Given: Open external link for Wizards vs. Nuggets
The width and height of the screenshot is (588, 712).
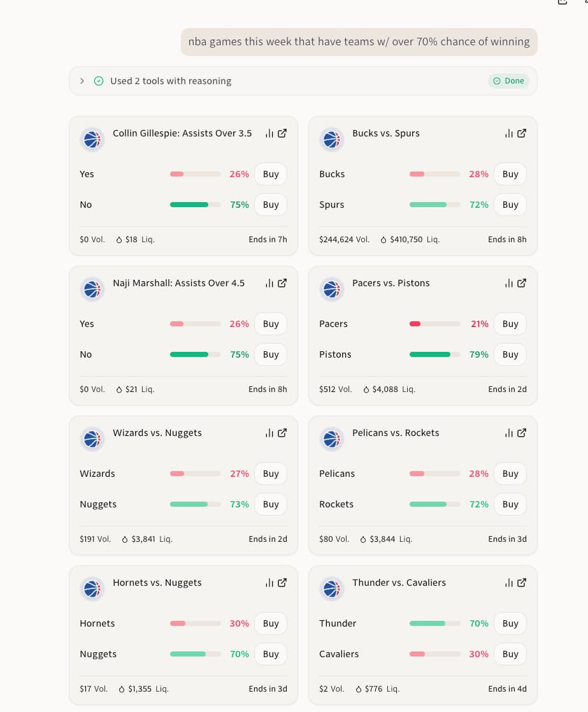Looking at the screenshot, I should pyautogui.click(x=282, y=433).
